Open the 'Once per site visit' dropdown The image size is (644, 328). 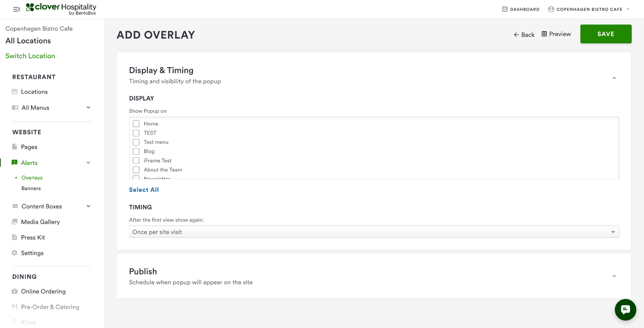pos(374,232)
